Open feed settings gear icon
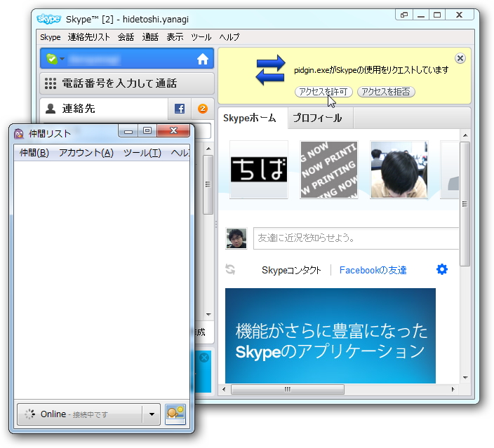The height and width of the screenshot is (448, 494). (x=442, y=269)
